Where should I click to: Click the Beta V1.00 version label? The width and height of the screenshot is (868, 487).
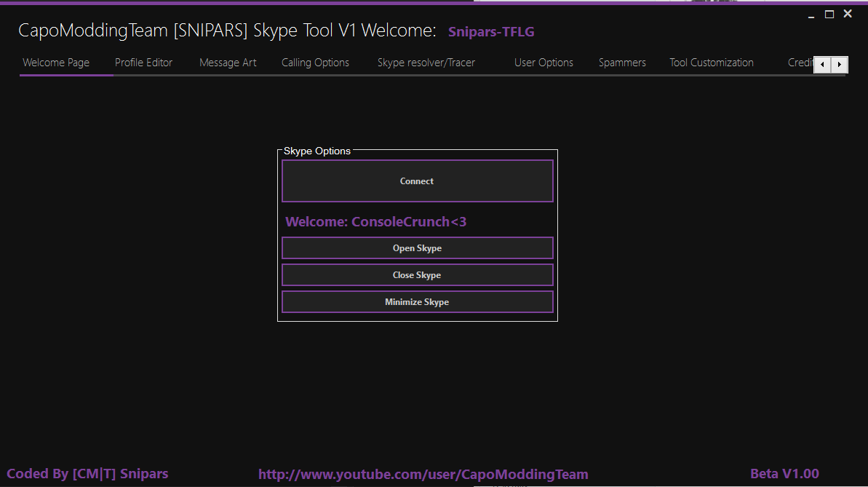784,474
